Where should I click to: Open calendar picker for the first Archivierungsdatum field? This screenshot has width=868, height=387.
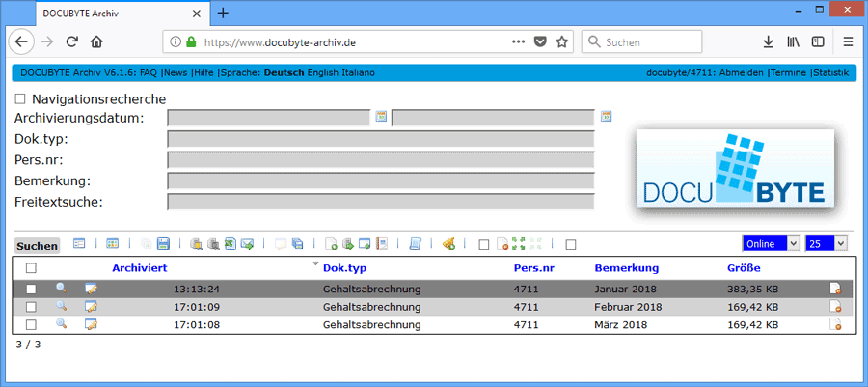click(x=381, y=116)
